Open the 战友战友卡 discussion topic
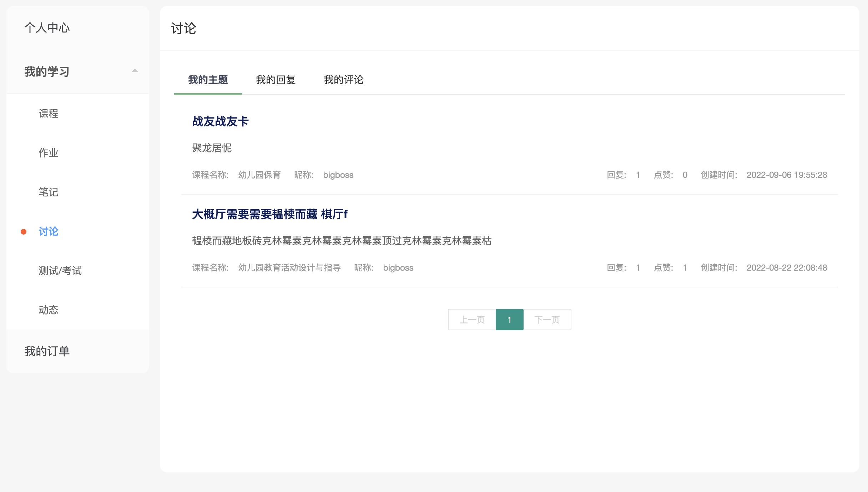 click(220, 121)
